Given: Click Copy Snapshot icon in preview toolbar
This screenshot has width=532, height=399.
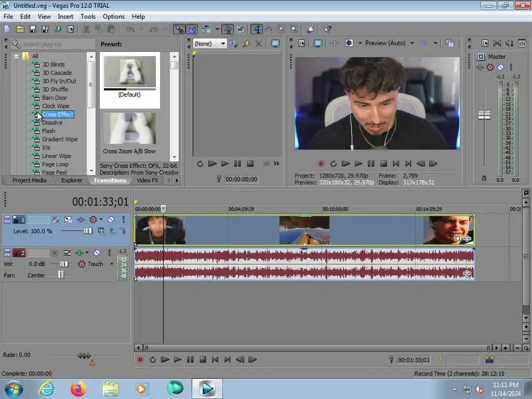Looking at the screenshot, I should [x=449, y=43].
